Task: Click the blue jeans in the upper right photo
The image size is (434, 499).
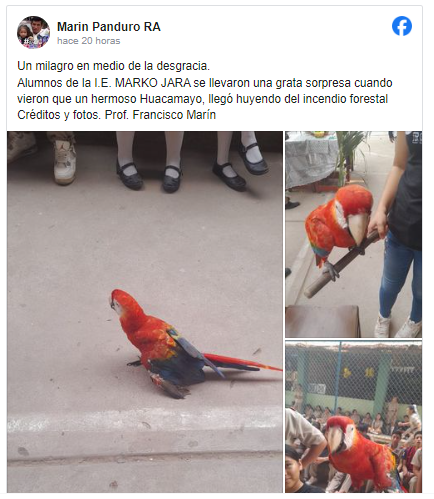Action: click(400, 277)
